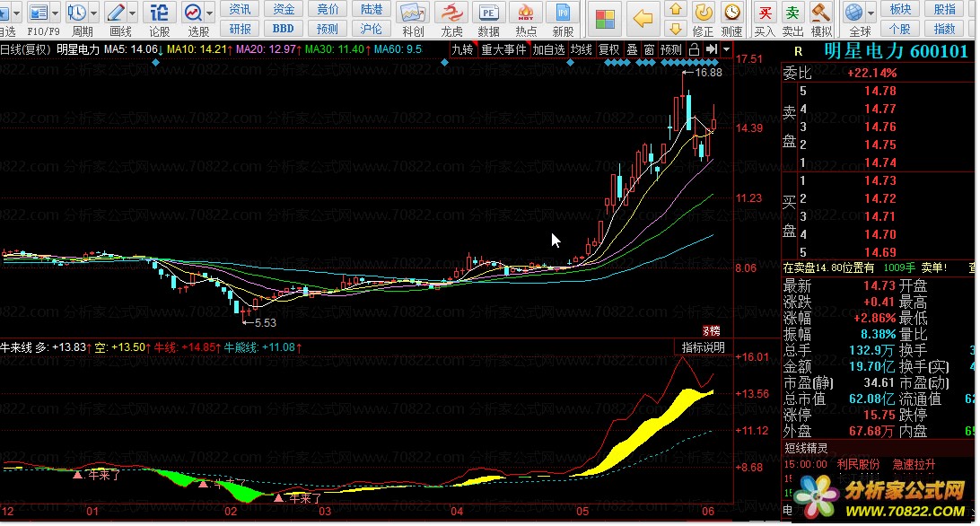Click the 卖出 sell icon

pyautogui.click(x=792, y=12)
